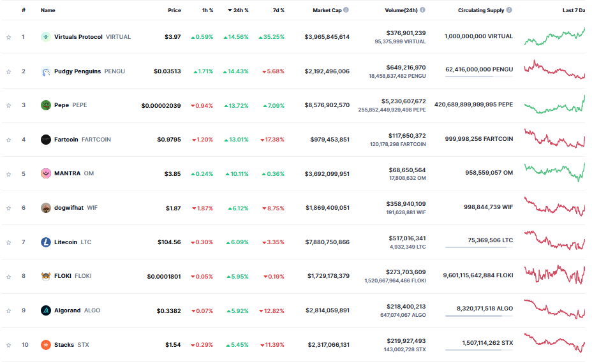Click LTC circulating supply progress bar
The height and width of the screenshot is (364, 592).
(x=478, y=247)
